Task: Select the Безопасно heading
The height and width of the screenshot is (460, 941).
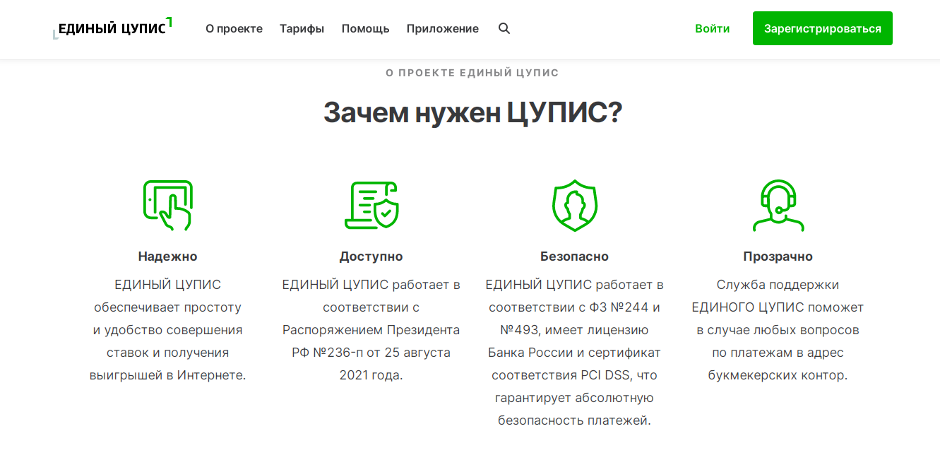Action: pos(574,256)
